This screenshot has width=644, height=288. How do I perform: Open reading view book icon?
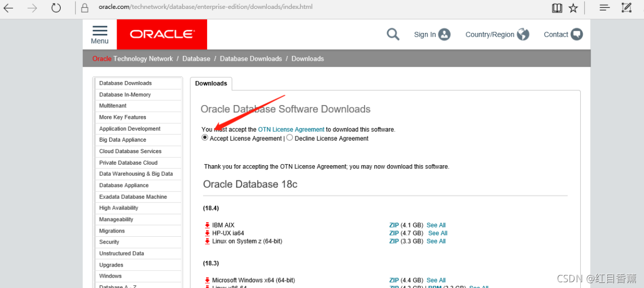[x=557, y=8]
